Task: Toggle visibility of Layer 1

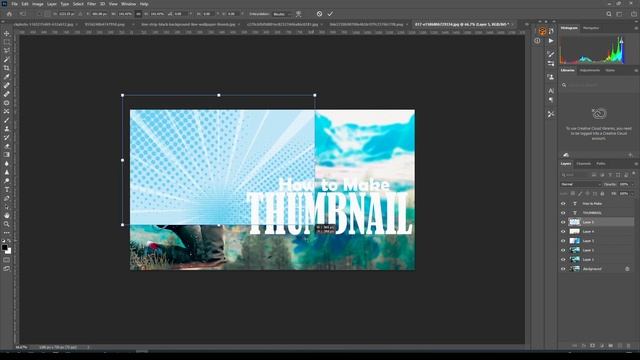Action: tap(563, 260)
